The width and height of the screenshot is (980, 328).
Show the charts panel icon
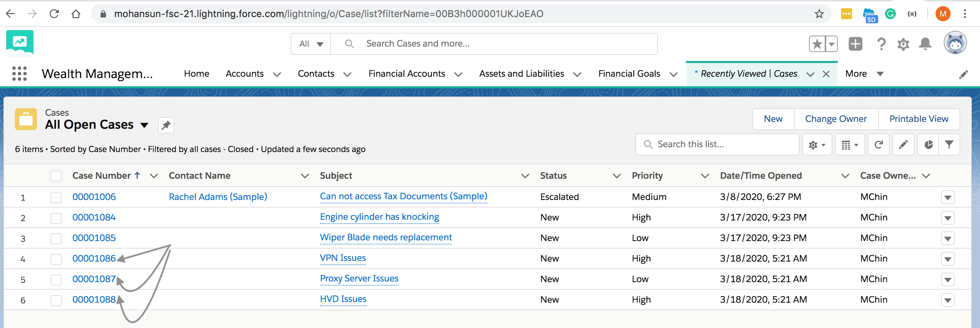[928, 145]
